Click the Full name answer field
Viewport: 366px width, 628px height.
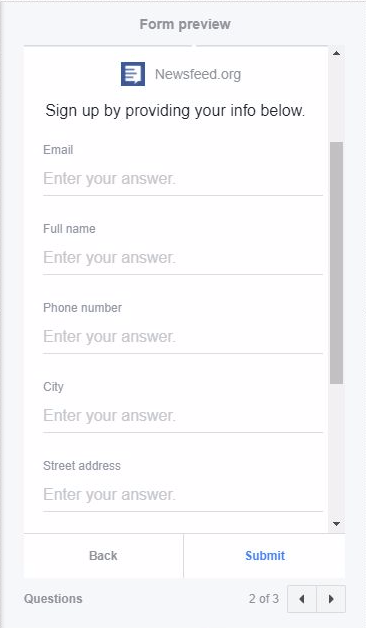(x=183, y=258)
